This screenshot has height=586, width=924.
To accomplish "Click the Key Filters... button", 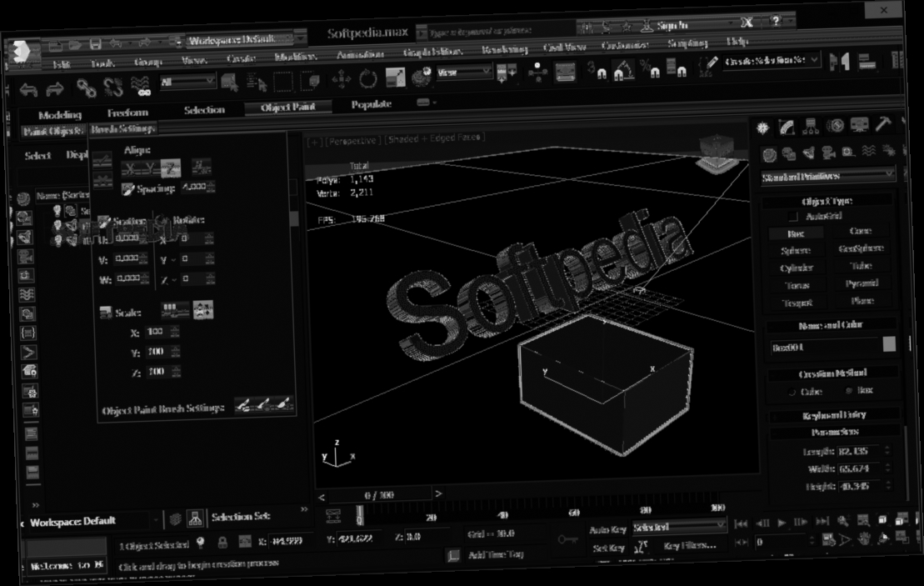I will click(x=690, y=545).
